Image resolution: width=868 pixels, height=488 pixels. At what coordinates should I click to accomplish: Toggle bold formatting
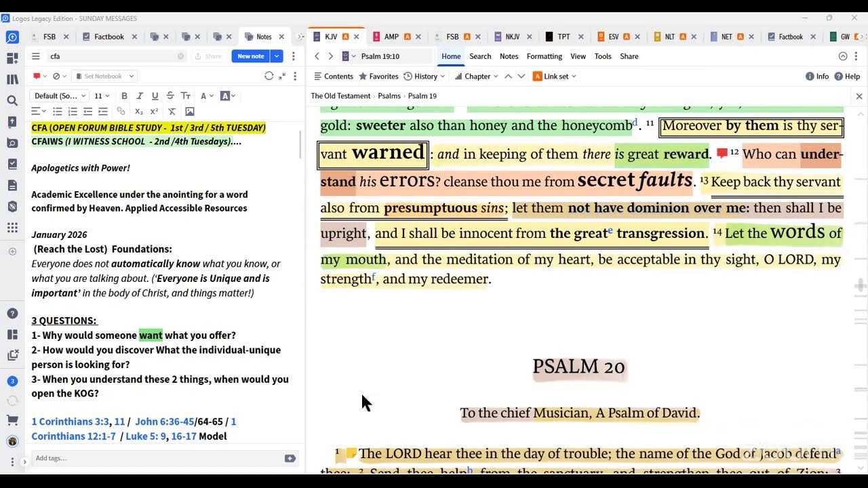tap(124, 96)
